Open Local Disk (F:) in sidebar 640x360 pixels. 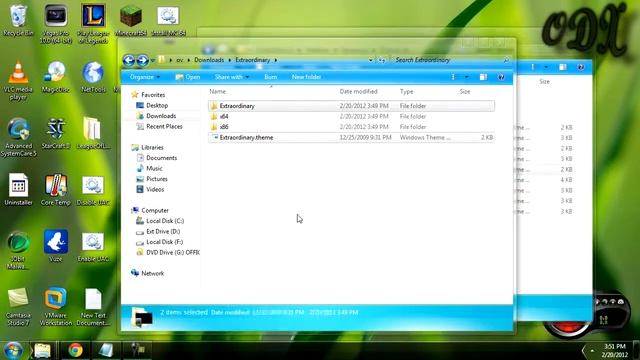pyautogui.click(x=160, y=242)
